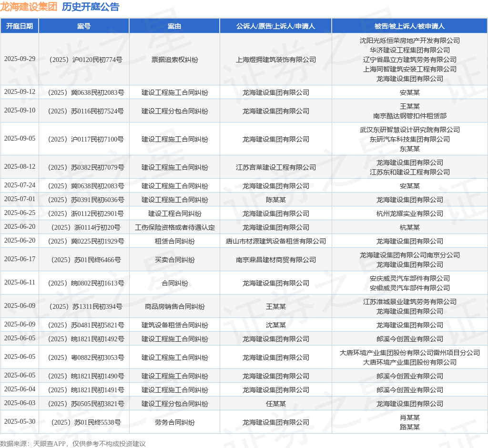
Task: Select the 开庭日期 column header
Action: pos(20,26)
